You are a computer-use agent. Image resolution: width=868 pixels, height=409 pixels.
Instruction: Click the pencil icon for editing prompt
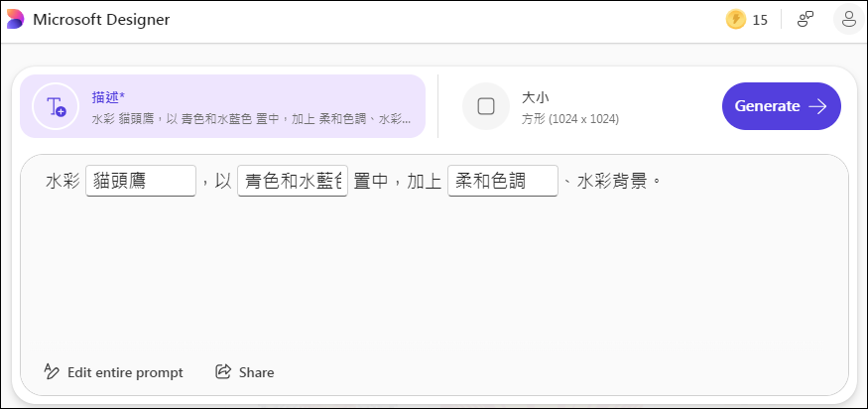coord(51,371)
